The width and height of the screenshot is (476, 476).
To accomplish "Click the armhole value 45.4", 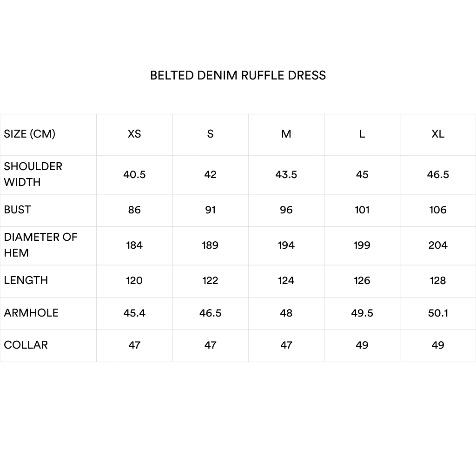I will [x=134, y=313].
